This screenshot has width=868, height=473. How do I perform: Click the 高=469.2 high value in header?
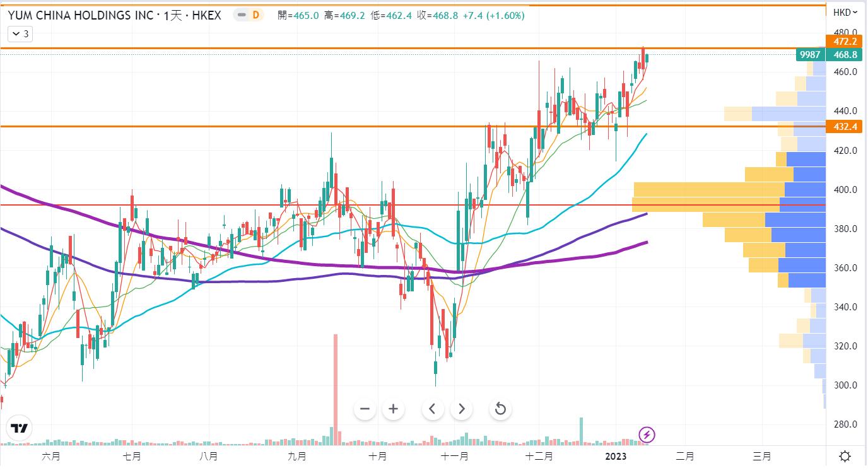(345, 15)
